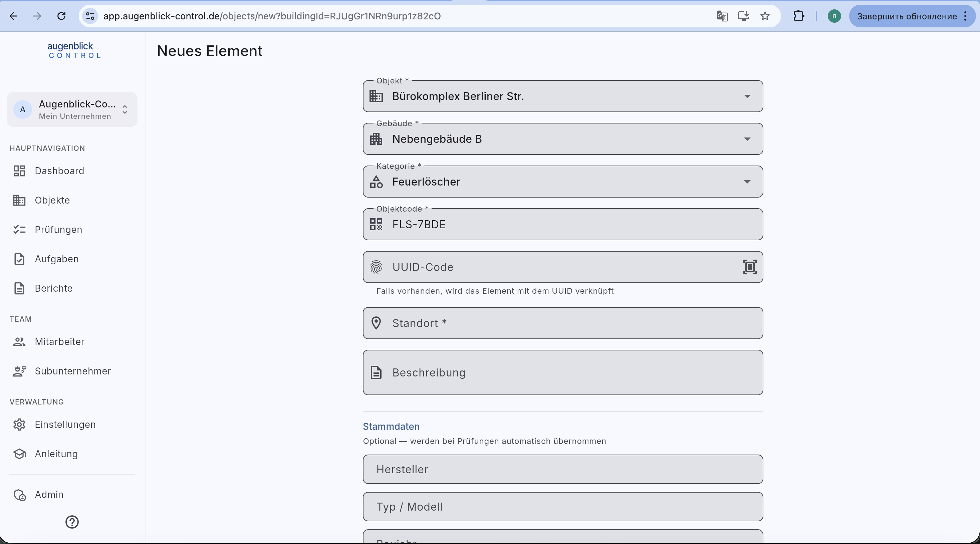Viewport: 980px width, 544px height.
Task: Bookmark this page with star icon
Action: [765, 16]
